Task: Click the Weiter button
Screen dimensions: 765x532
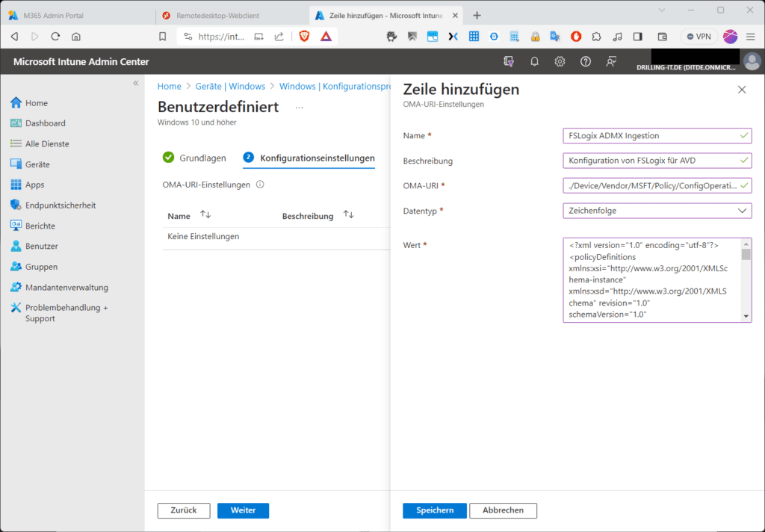Action: pyautogui.click(x=243, y=510)
